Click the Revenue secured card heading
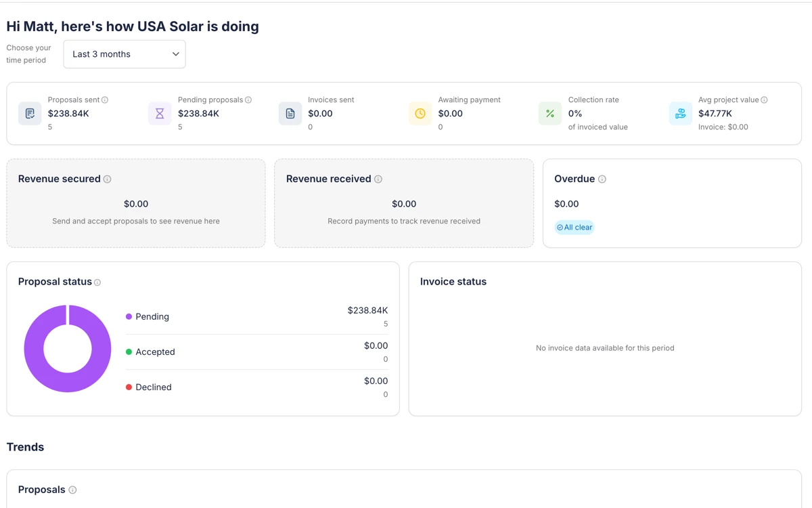 click(59, 179)
